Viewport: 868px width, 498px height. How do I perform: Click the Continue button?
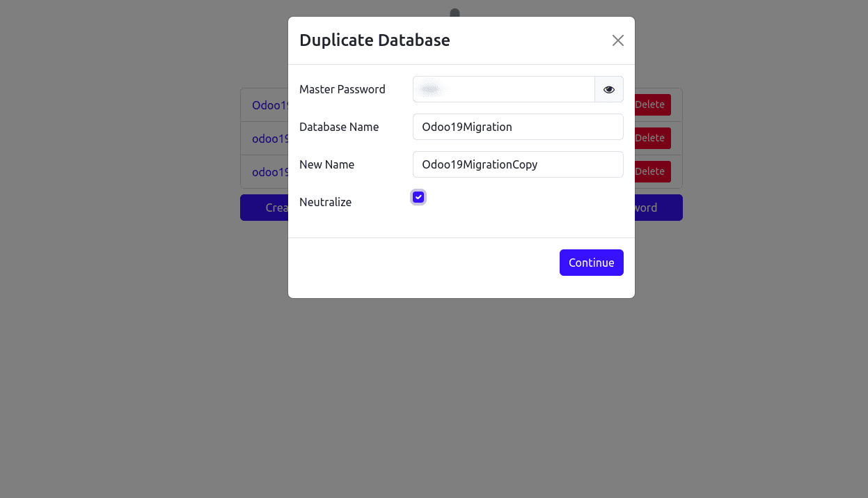click(591, 263)
